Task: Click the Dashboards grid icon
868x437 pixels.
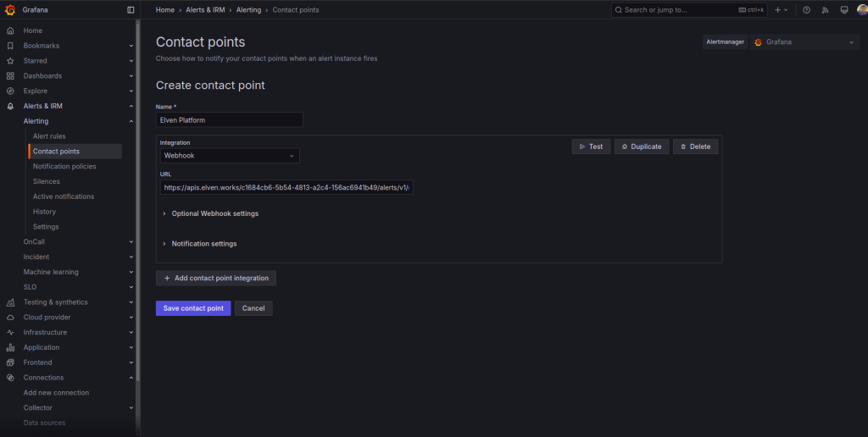Action: [10, 75]
